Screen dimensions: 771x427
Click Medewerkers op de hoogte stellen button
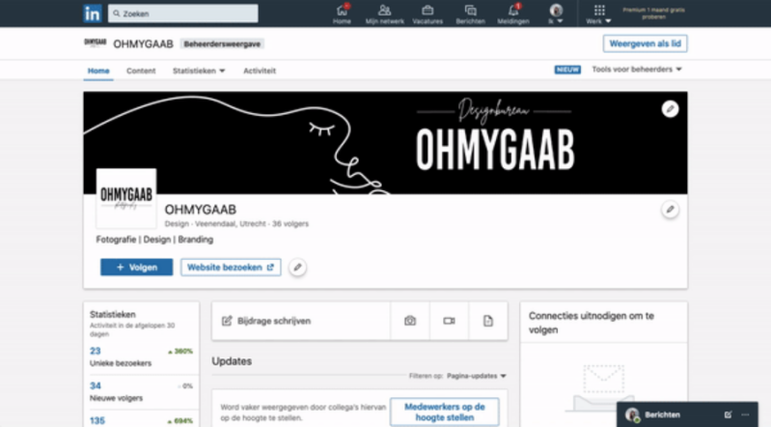pos(445,412)
